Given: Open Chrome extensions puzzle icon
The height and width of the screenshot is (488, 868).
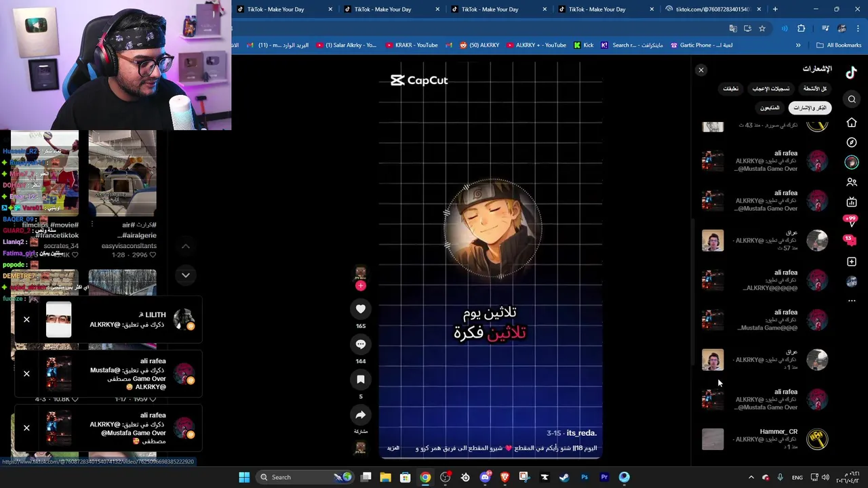Looking at the screenshot, I should 802,28.
